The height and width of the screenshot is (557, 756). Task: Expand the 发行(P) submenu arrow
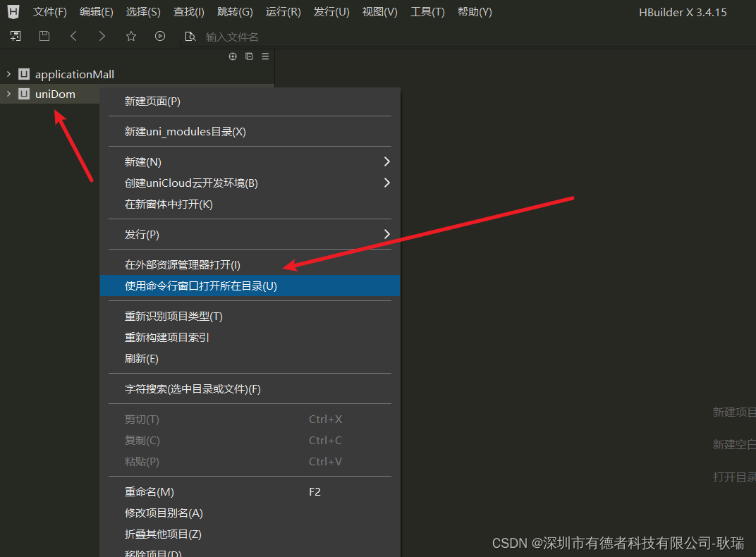tap(386, 235)
